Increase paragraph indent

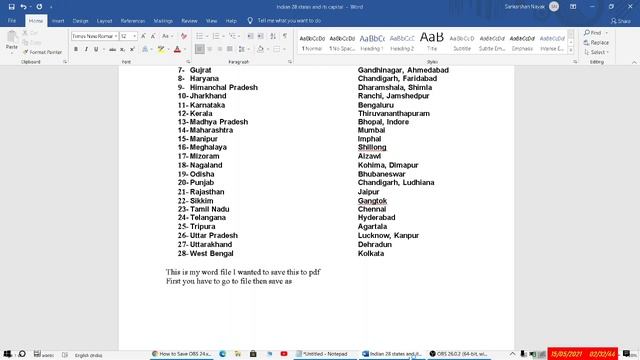[261, 36]
